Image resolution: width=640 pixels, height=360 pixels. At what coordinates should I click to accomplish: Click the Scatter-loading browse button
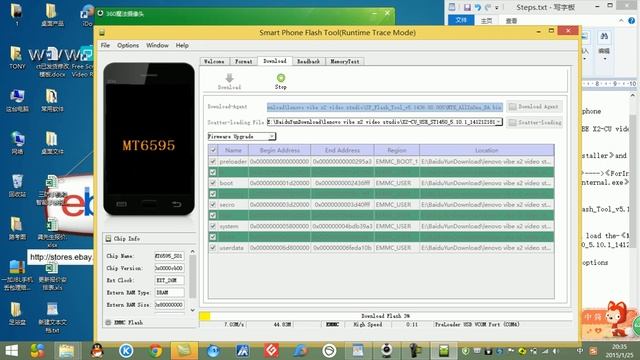click(x=534, y=122)
